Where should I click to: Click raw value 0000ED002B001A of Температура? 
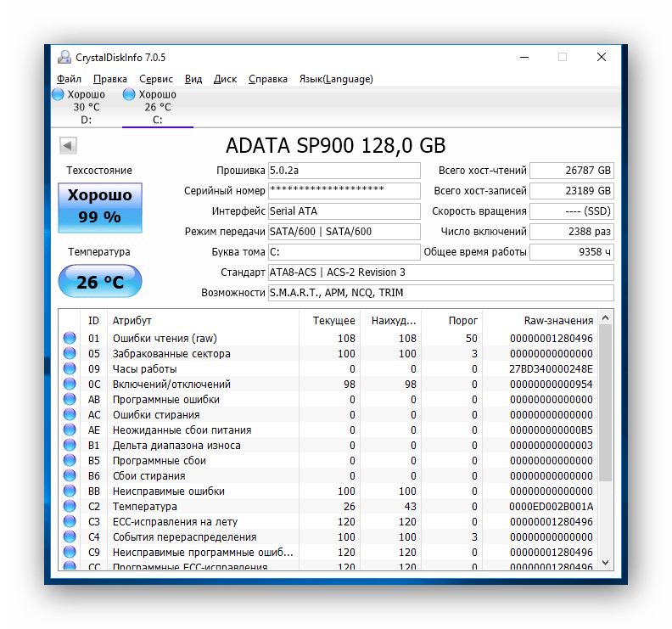pos(552,507)
